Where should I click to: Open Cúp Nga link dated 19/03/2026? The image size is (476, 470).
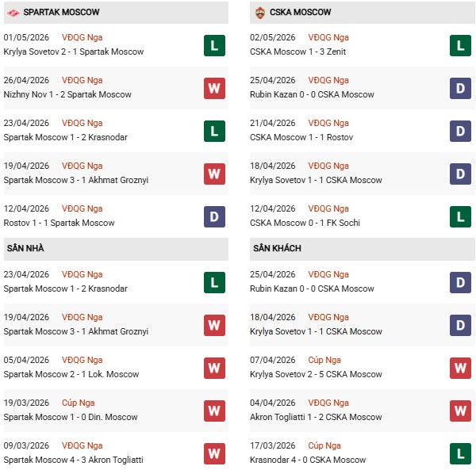click(79, 403)
